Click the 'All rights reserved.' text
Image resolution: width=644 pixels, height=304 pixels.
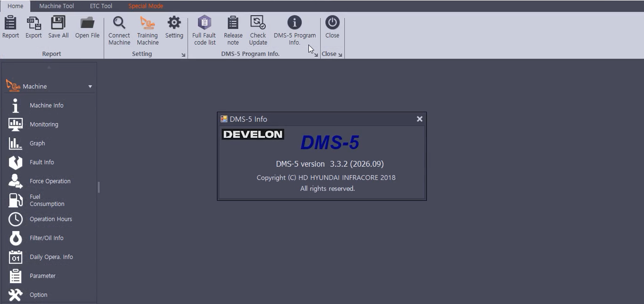point(327,188)
